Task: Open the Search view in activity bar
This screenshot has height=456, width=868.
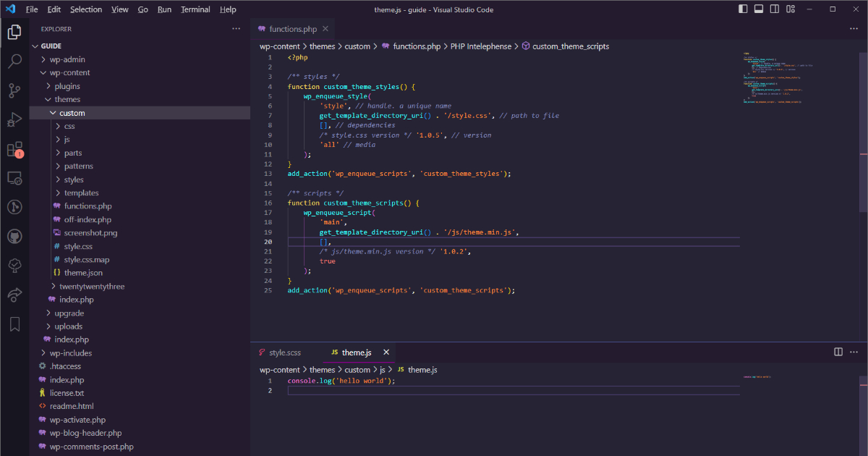Action: pos(14,61)
